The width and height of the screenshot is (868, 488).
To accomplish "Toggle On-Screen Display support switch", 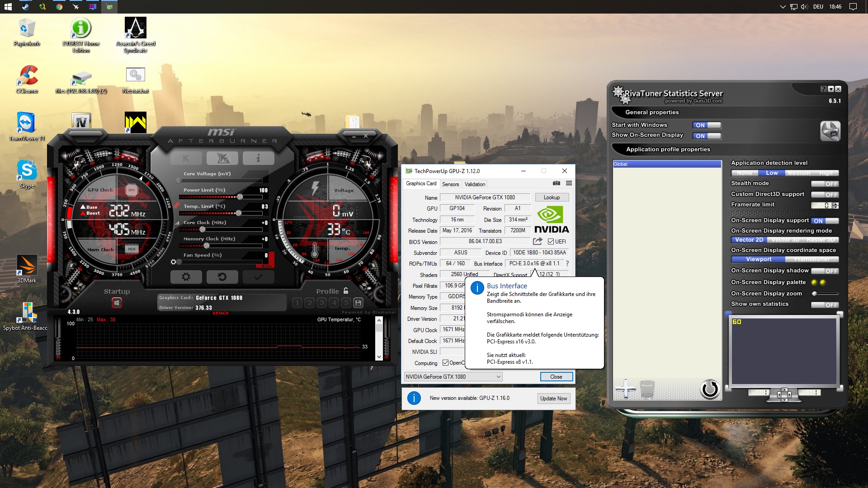I will (x=825, y=221).
